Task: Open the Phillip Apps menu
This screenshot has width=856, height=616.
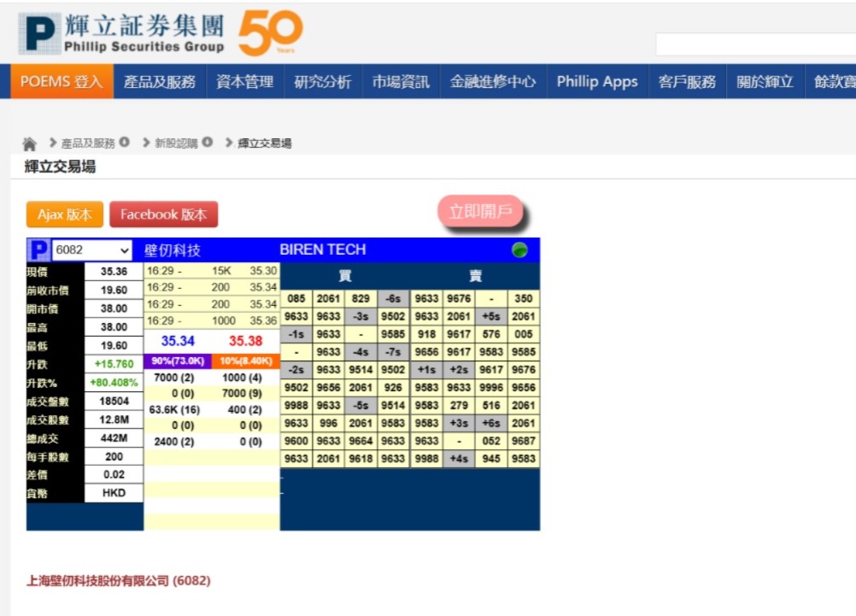Action: pyautogui.click(x=596, y=82)
